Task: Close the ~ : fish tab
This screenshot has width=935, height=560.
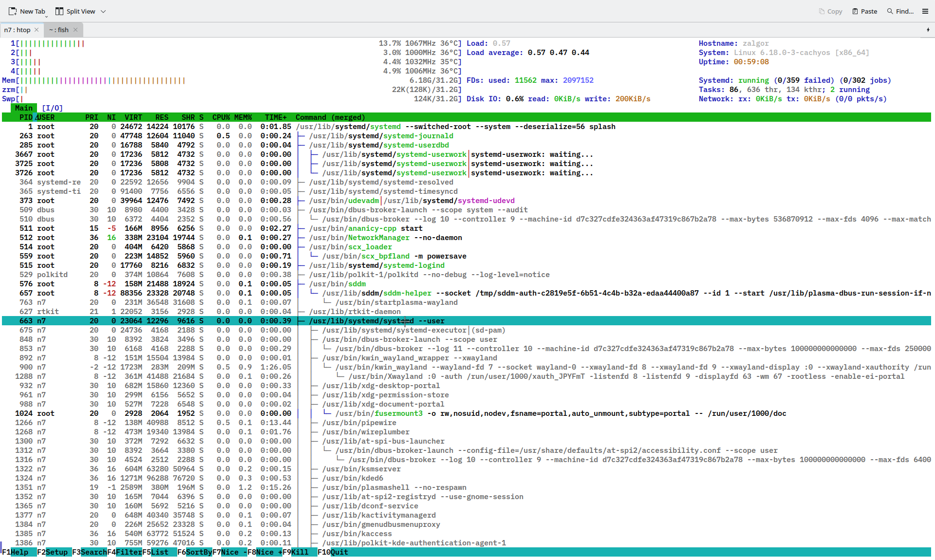Action: point(75,30)
